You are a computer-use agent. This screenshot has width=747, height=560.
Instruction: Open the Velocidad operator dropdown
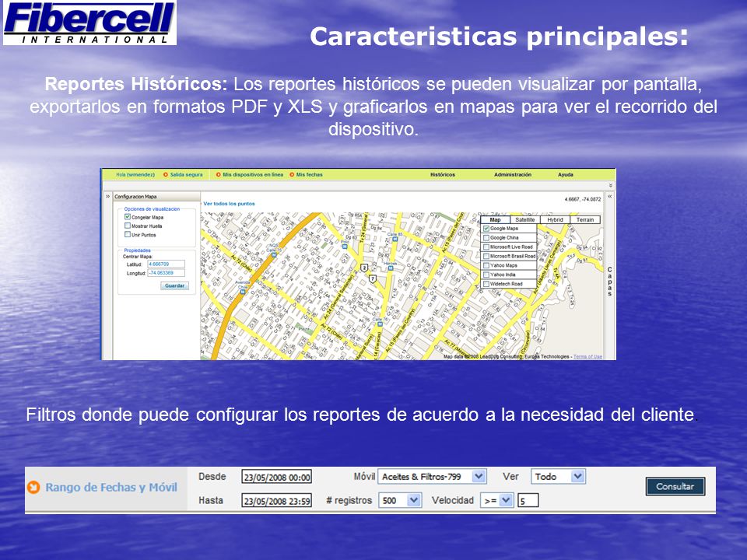pos(497,500)
